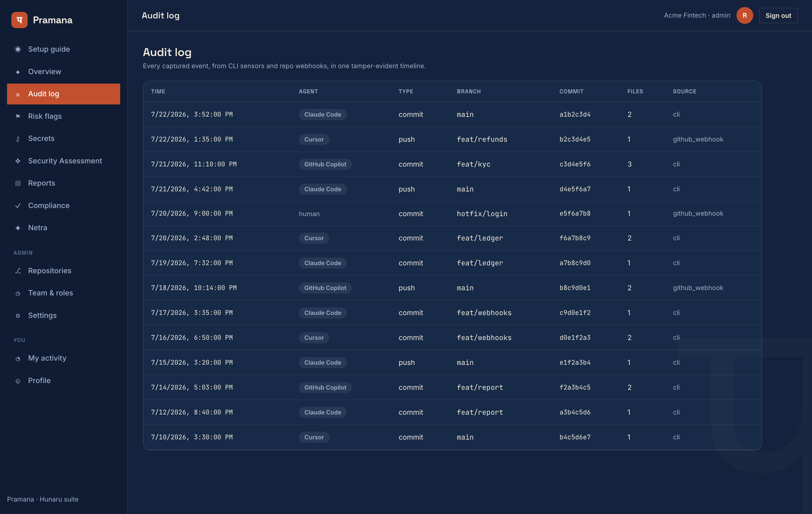This screenshot has width=812, height=514.
Task: Click the Overview diamond icon
Action: tap(18, 72)
